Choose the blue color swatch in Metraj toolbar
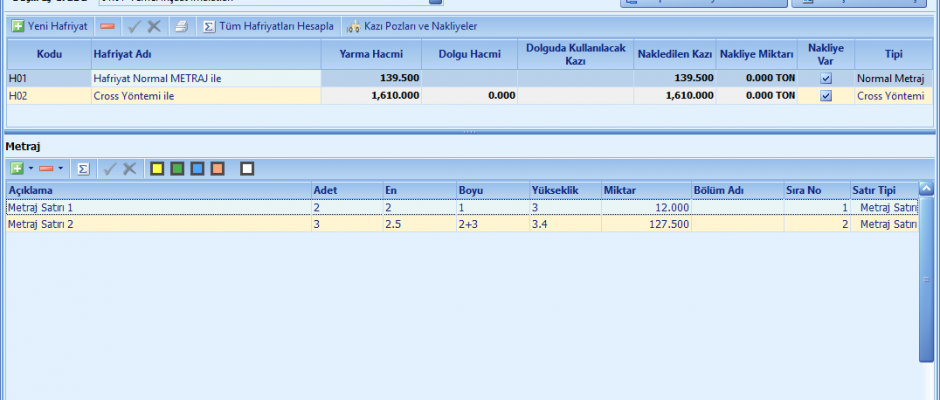940x400 pixels. (197, 168)
